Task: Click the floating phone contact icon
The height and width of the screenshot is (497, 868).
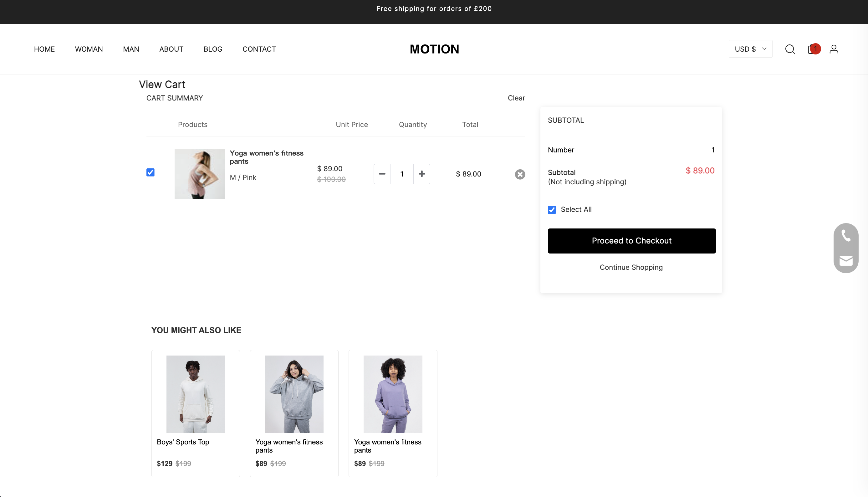Action: 845,236
